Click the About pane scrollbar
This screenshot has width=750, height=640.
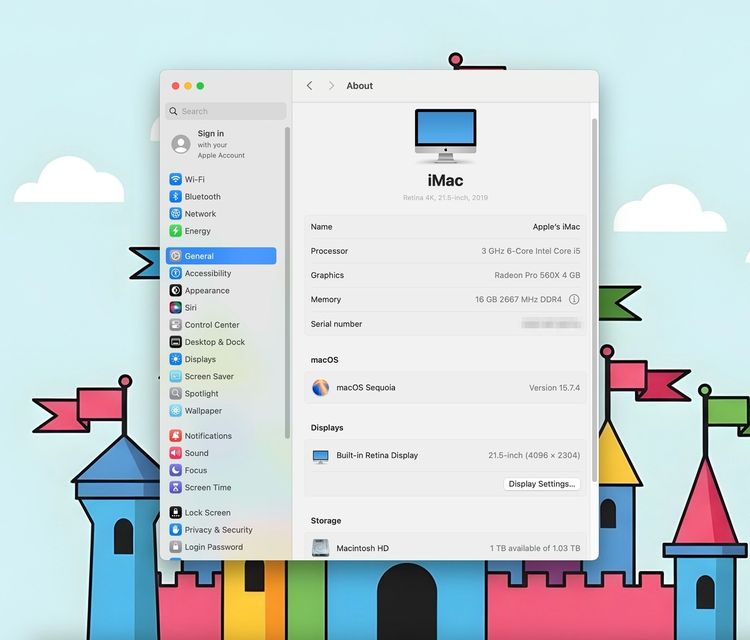coord(595,300)
